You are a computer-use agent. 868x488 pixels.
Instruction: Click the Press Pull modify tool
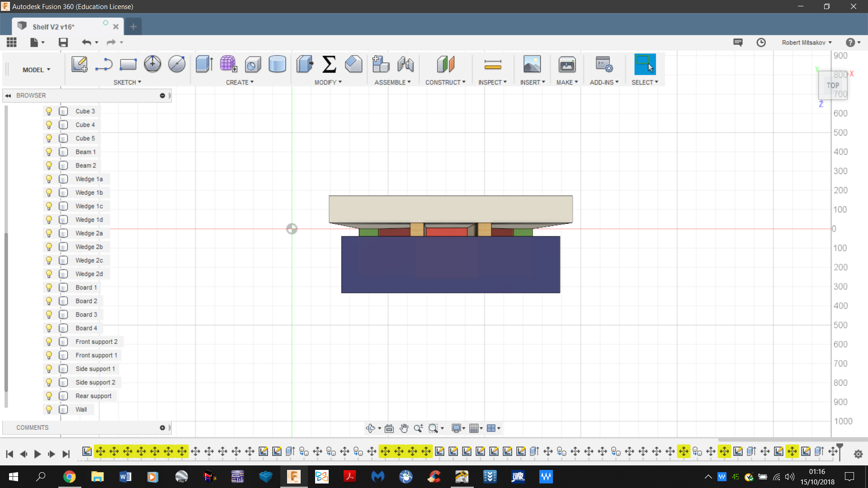(305, 64)
